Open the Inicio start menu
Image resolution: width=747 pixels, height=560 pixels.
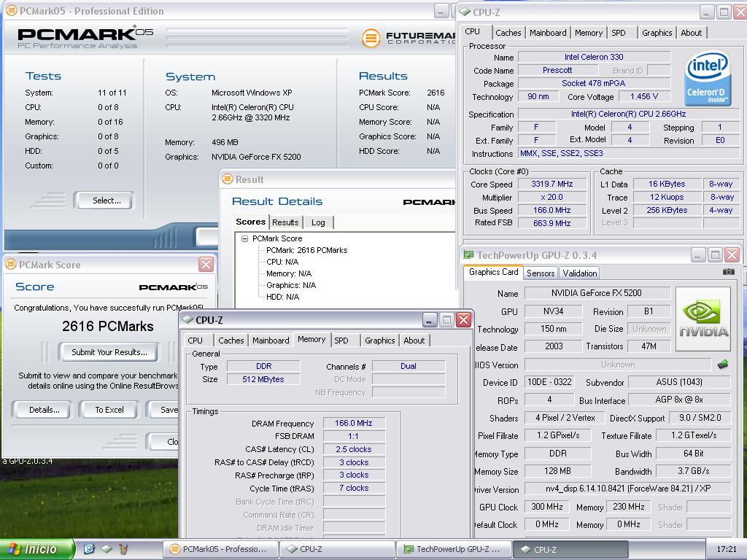click(37, 549)
